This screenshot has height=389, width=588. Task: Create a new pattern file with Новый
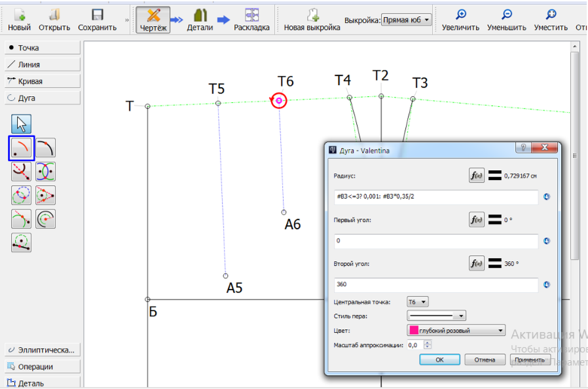coord(19,20)
